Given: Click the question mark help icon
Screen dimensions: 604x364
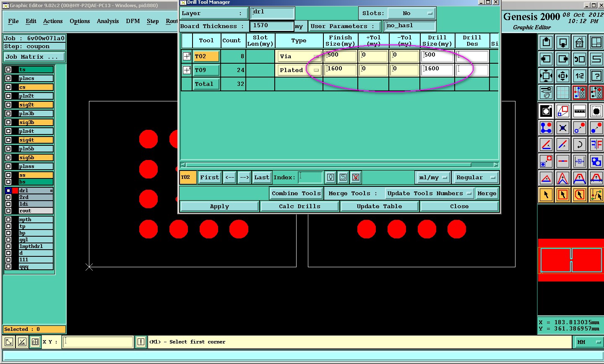Looking at the screenshot, I should pyautogui.click(x=596, y=76).
